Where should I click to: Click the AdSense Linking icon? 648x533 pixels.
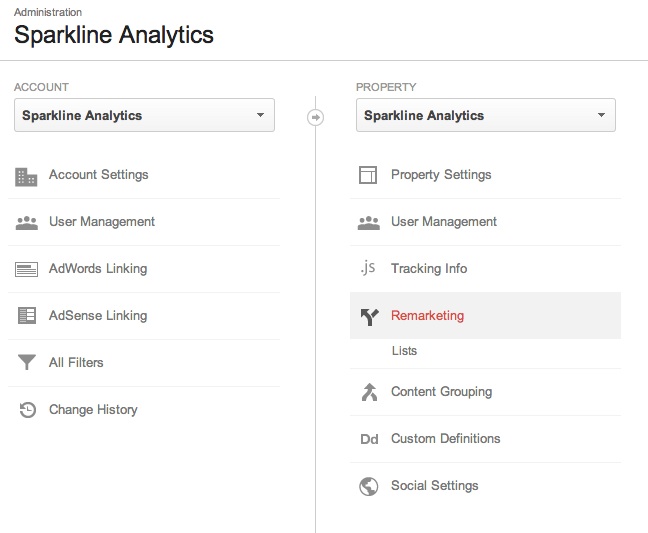pos(27,316)
